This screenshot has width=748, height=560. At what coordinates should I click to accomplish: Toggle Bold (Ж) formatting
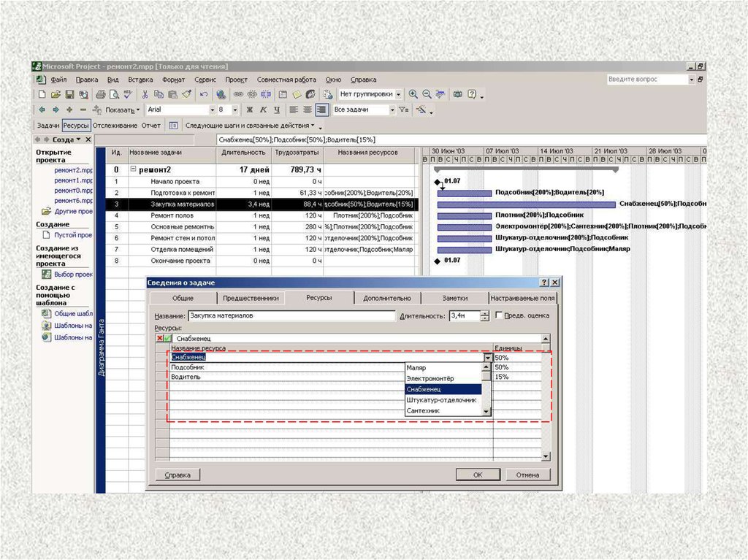click(x=249, y=110)
